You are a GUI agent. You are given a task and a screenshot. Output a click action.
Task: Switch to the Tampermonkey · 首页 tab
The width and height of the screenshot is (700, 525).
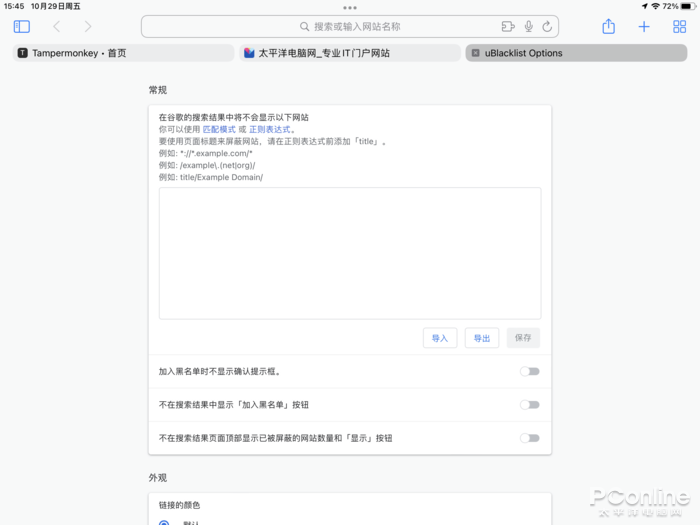click(124, 53)
